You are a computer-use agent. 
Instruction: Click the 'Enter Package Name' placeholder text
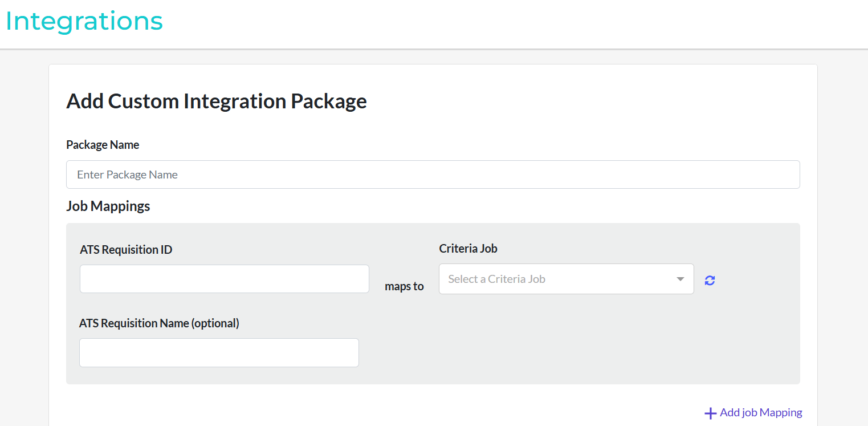128,175
